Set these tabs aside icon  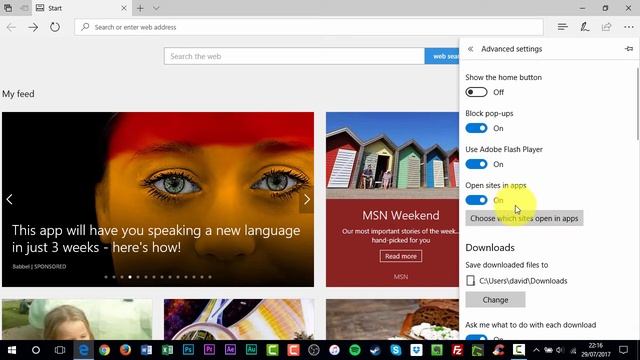tap(24, 8)
